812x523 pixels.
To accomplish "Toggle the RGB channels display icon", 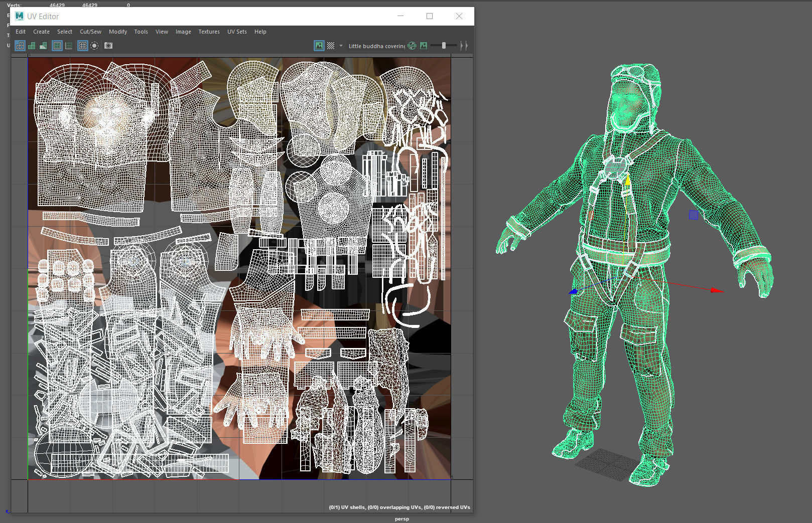I will pos(412,46).
